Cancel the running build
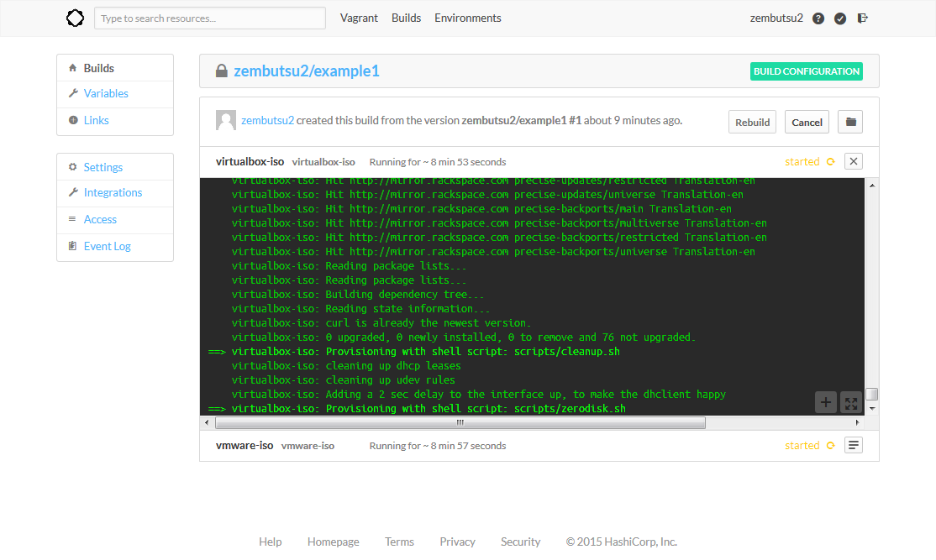936x560 pixels. click(x=807, y=122)
